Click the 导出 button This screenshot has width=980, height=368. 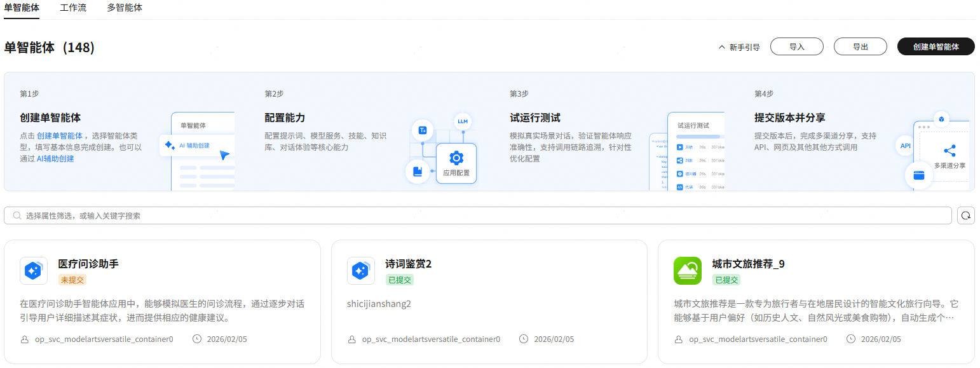(x=860, y=47)
